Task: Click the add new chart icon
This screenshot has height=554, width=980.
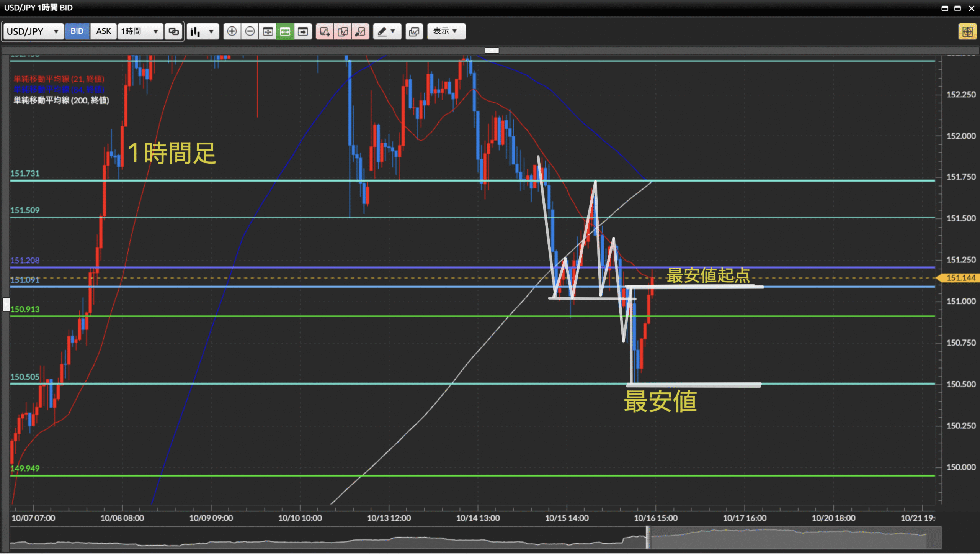Action: coord(325,31)
